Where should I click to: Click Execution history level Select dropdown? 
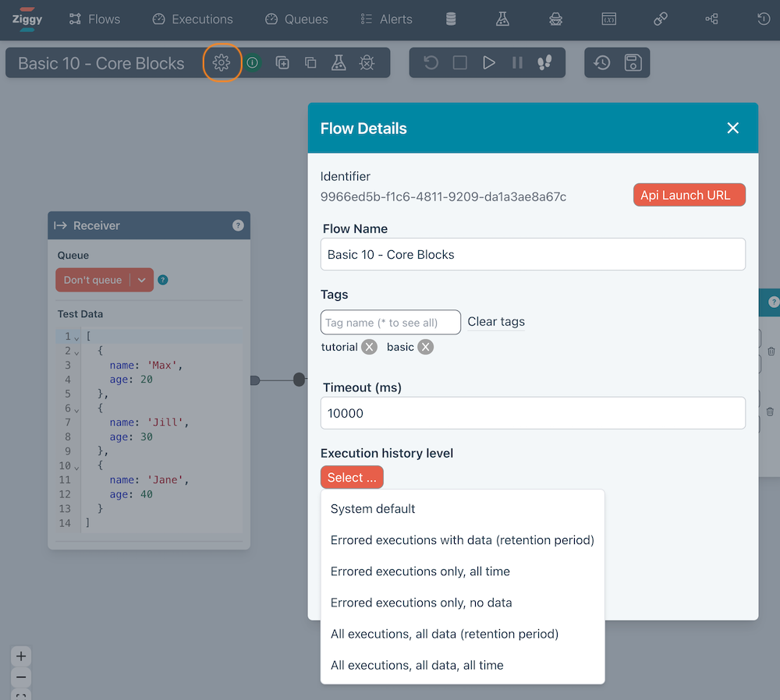pos(352,478)
